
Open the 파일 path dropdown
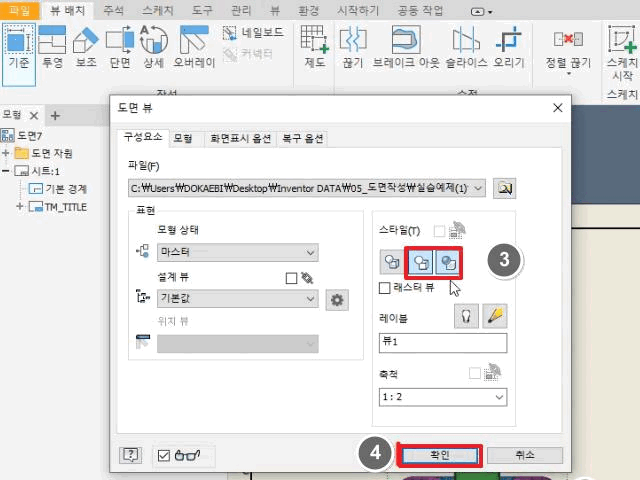(478, 188)
